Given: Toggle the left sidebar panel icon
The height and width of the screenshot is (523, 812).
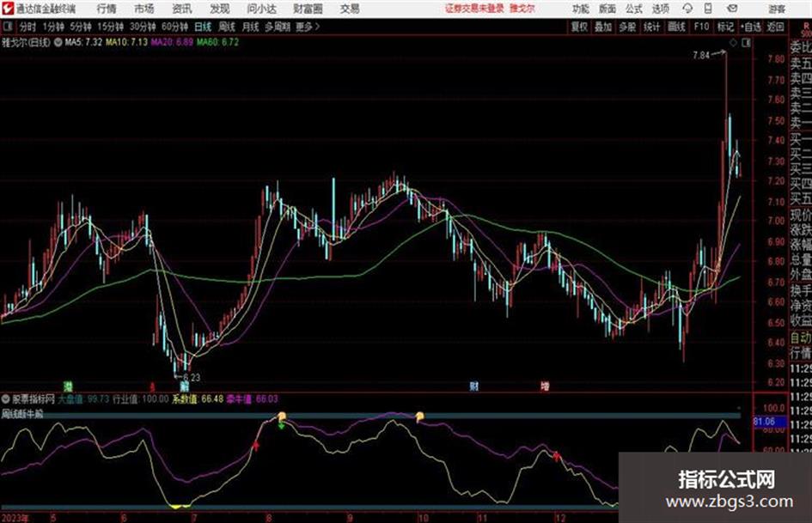Looking at the screenshot, I should pos(7,27).
